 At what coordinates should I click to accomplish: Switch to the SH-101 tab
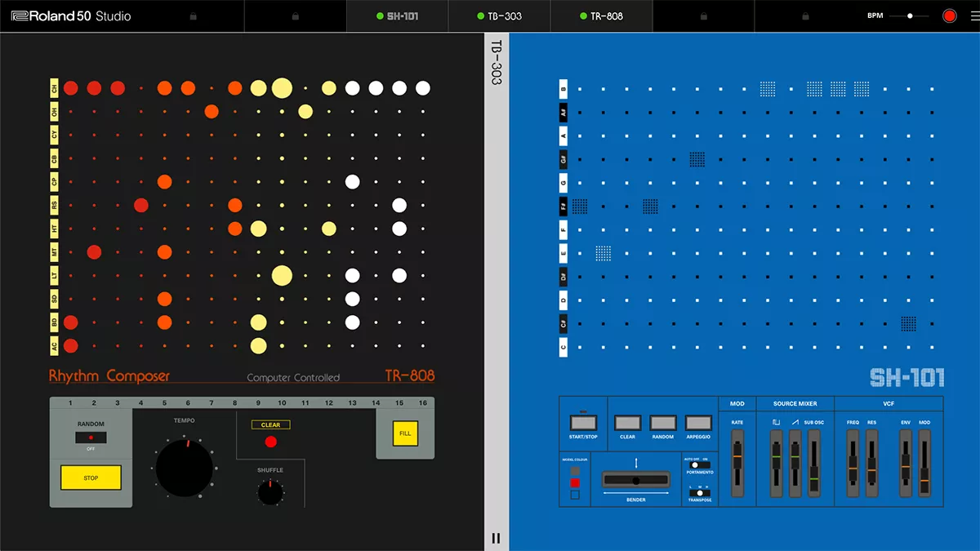tap(398, 15)
